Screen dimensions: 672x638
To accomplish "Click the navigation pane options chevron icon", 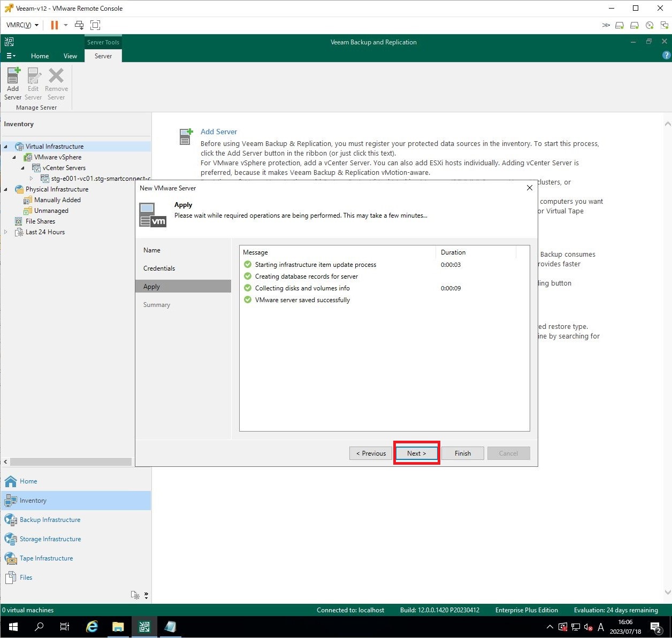I will (146, 595).
